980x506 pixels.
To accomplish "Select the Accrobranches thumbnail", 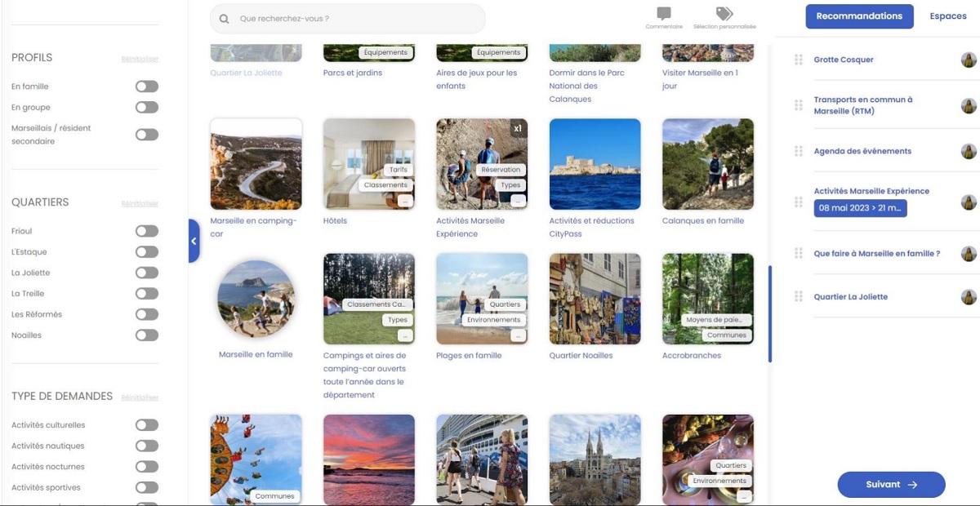I will (708, 299).
